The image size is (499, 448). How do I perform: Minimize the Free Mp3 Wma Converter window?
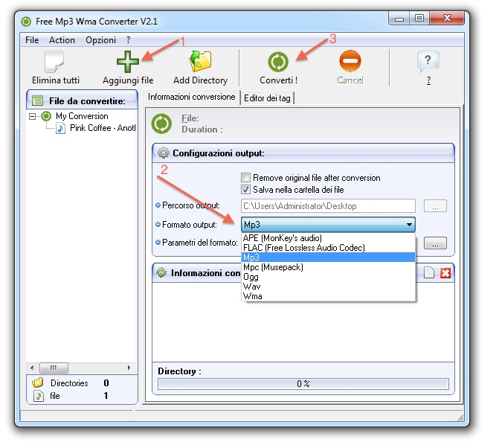(x=399, y=19)
